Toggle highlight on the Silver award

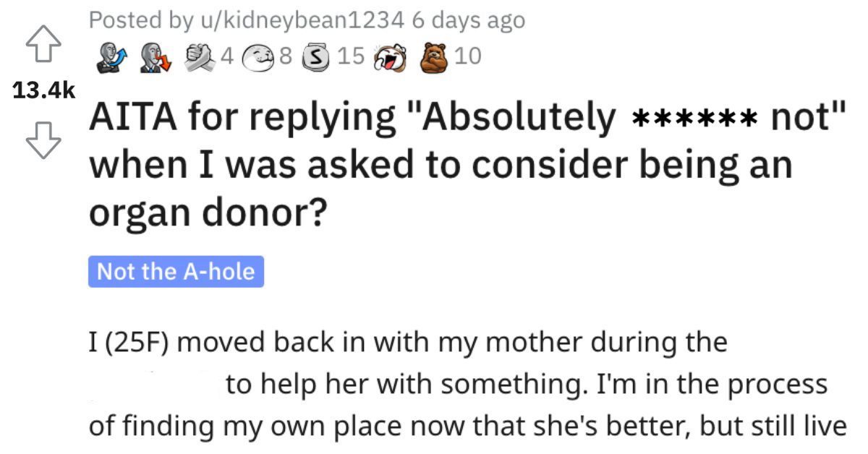click(x=316, y=56)
